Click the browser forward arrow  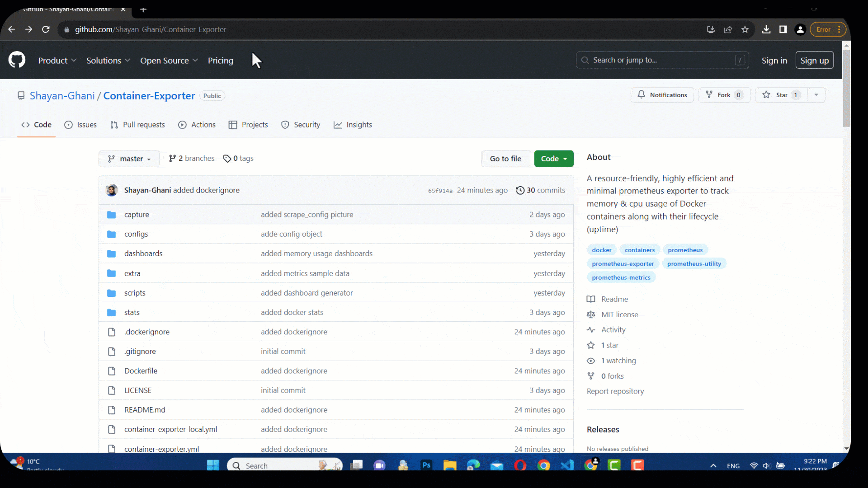click(28, 29)
